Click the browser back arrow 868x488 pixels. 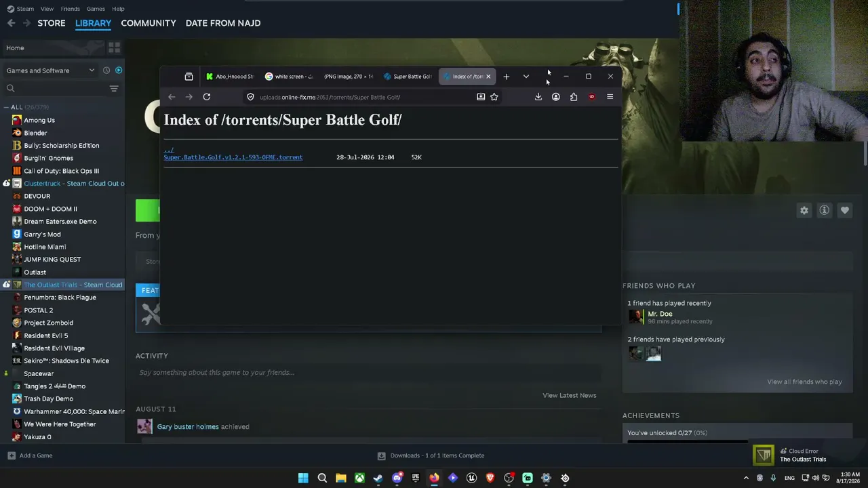click(172, 97)
